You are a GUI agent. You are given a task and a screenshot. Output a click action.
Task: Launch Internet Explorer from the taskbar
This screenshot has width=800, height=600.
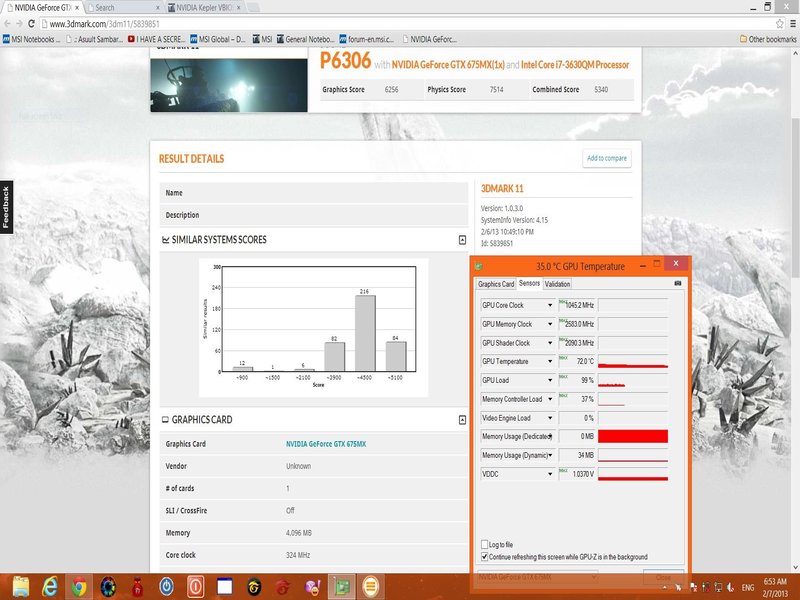(x=49, y=587)
